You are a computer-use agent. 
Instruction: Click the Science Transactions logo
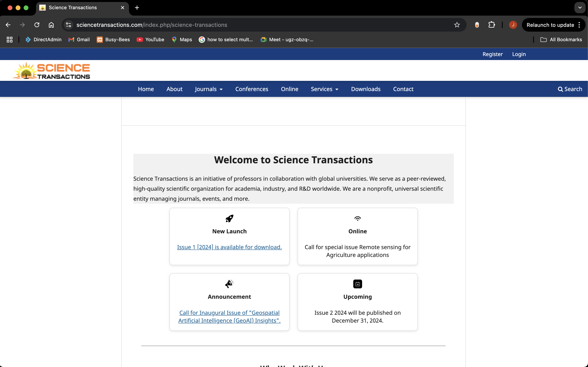51,71
